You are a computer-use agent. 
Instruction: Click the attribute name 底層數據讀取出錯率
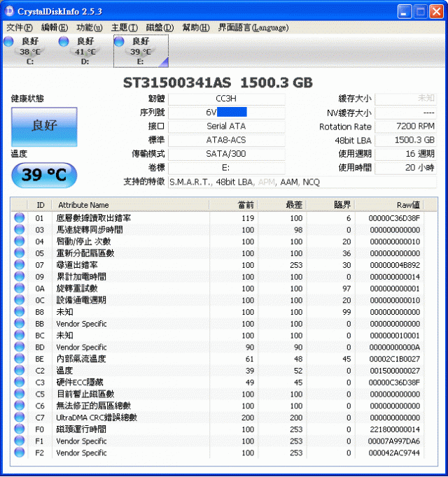94,218
